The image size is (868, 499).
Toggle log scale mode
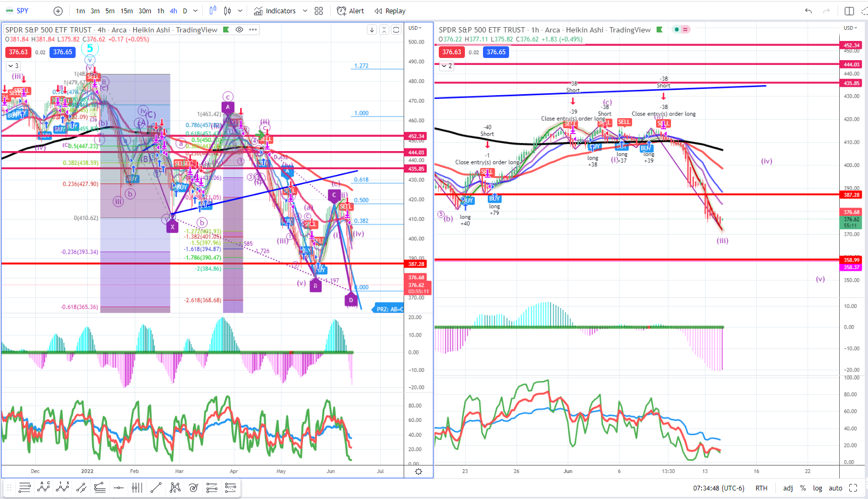pos(817,488)
